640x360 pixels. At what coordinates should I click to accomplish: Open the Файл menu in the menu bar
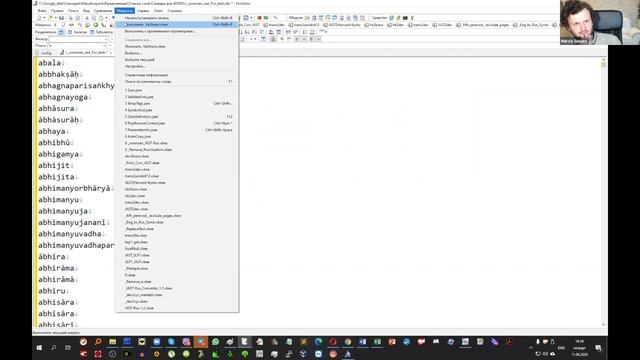tap(42, 11)
